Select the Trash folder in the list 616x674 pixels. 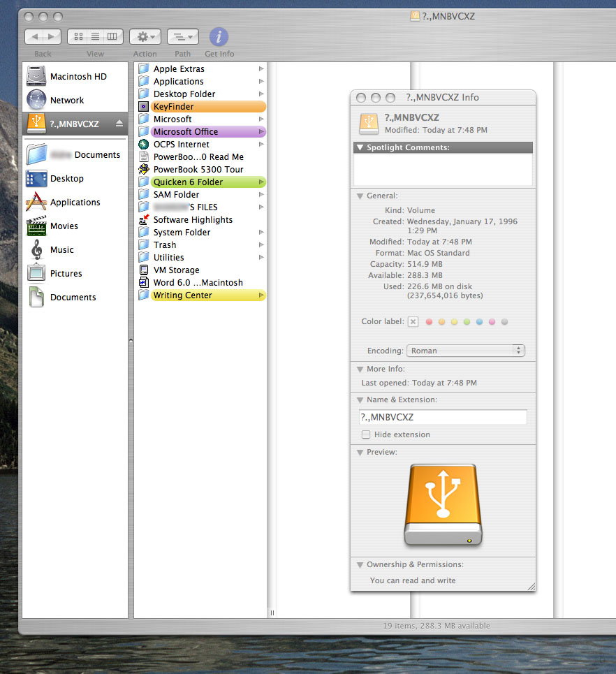[202, 244]
